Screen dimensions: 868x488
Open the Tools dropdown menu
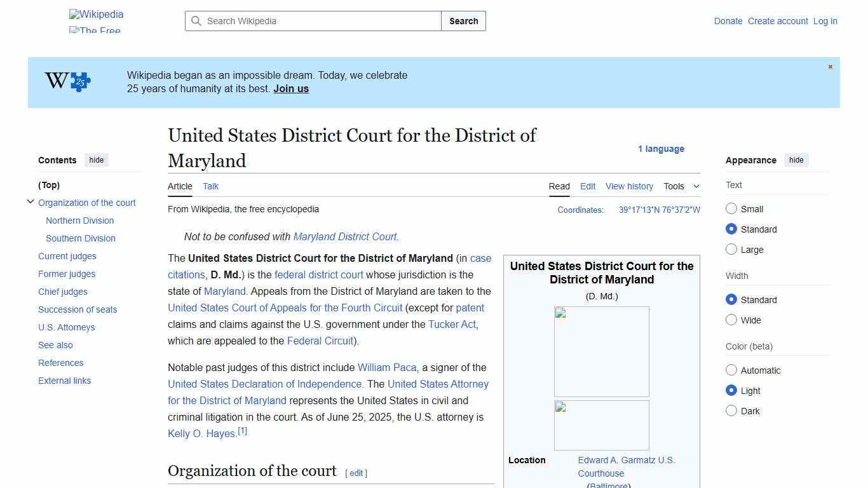681,186
